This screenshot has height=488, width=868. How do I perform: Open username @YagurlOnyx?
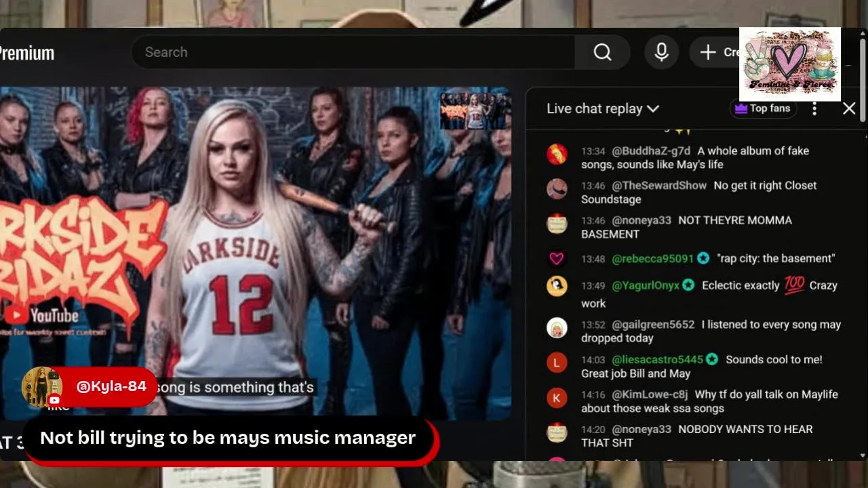click(646, 285)
